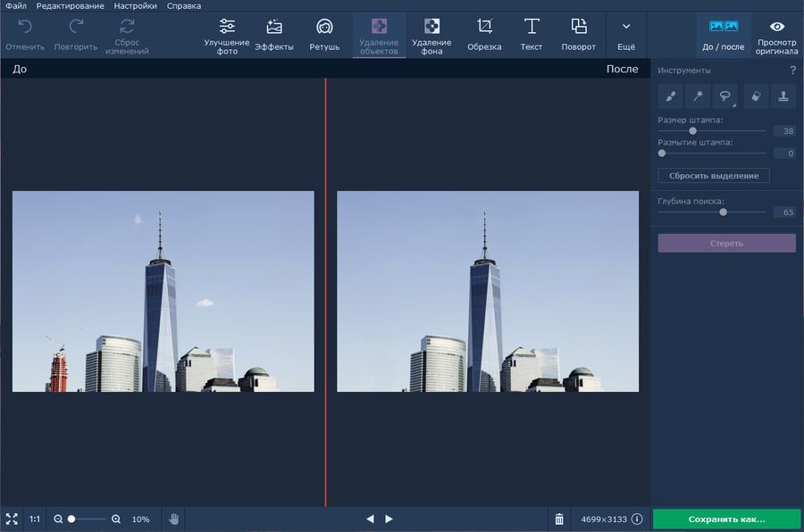Activate the clone stamp tool
Viewport: 804px width, 532px height.
click(x=783, y=96)
